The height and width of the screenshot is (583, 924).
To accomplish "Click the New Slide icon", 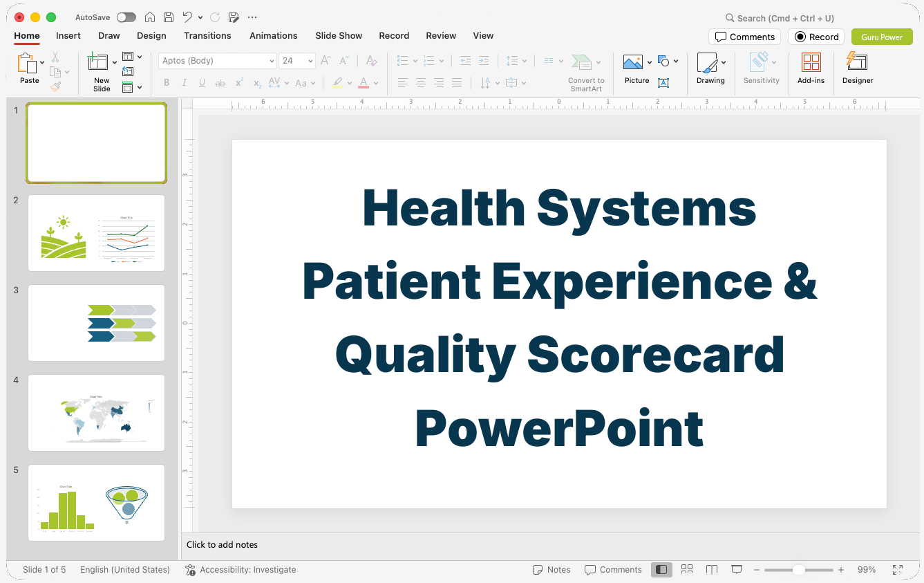I will point(98,63).
